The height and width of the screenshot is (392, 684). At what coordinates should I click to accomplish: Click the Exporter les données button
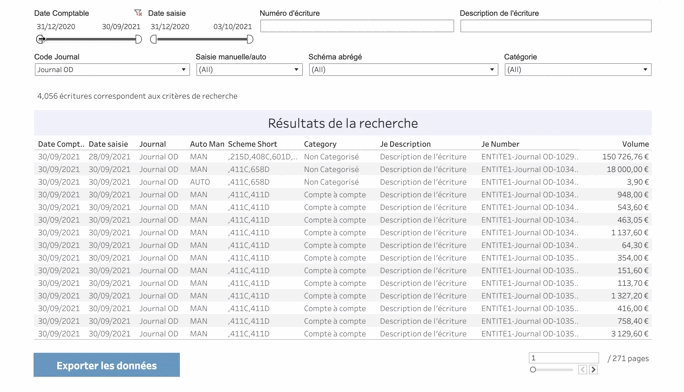pyautogui.click(x=106, y=365)
